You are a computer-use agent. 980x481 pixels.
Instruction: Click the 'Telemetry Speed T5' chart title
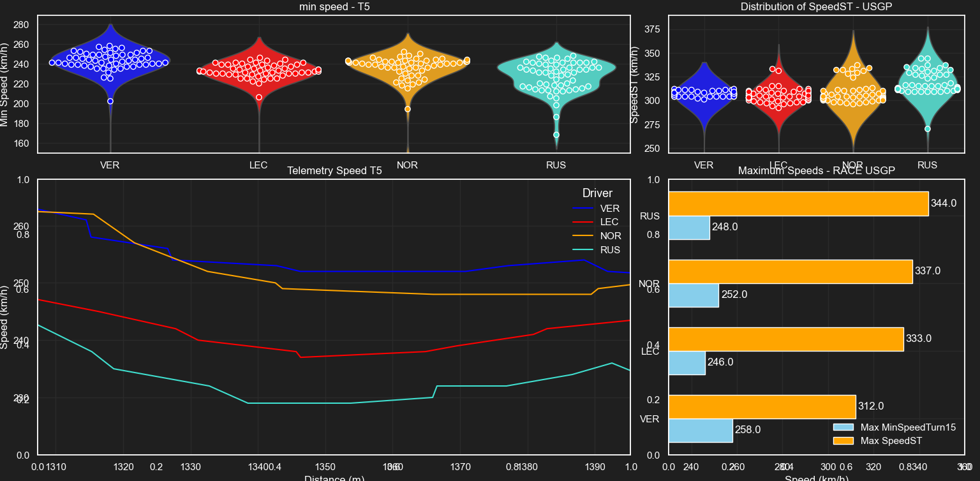(334, 171)
